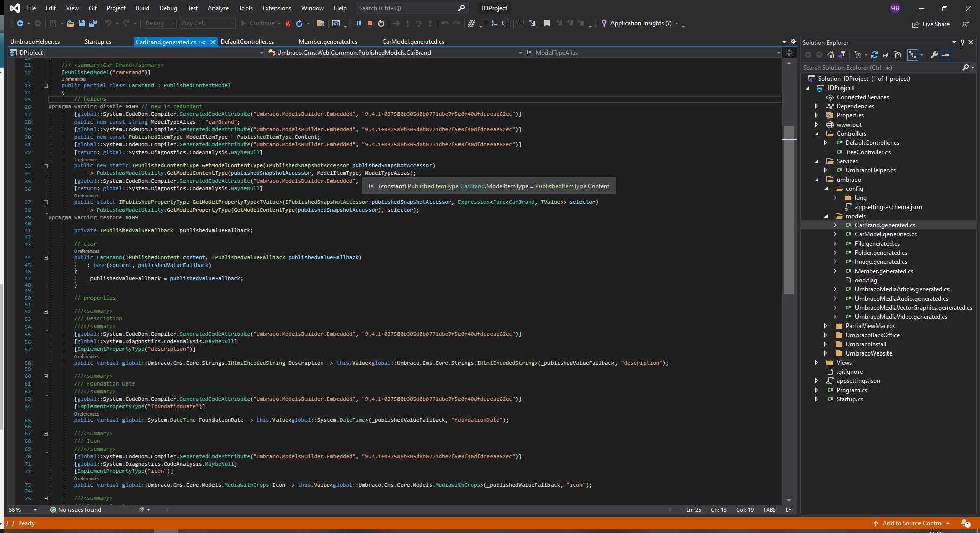Image resolution: width=980 pixels, height=533 pixels.
Task: Click the Solution Explorer home icon
Action: 831,55
